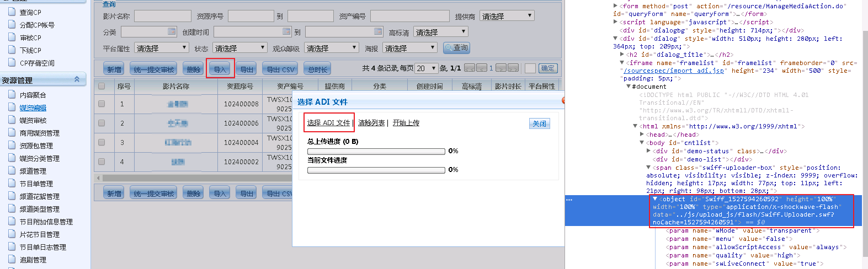Click top toolbar 导出 CSV button
The image size is (868, 269).
click(280, 68)
